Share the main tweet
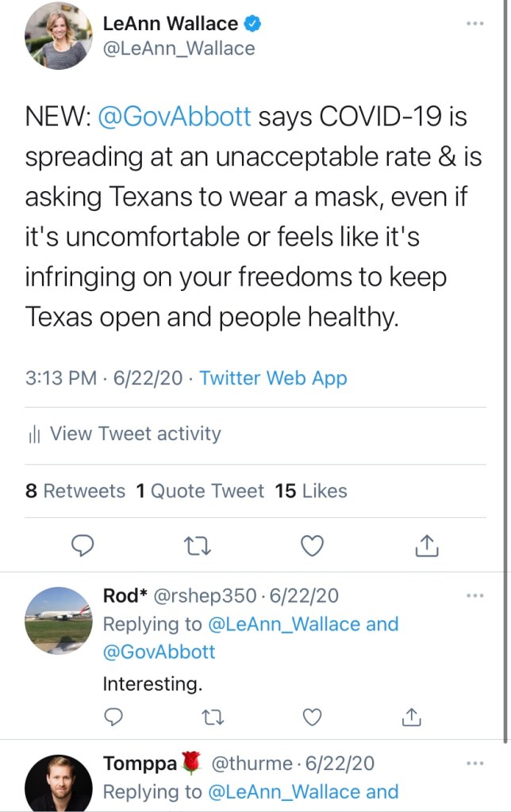This screenshot has height=812, width=511. click(x=426, y=545)
